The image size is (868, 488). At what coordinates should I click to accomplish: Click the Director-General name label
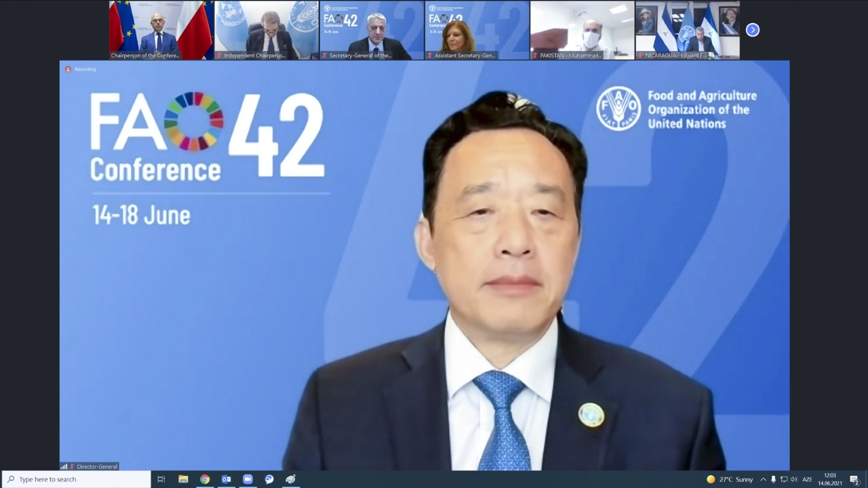97,466
